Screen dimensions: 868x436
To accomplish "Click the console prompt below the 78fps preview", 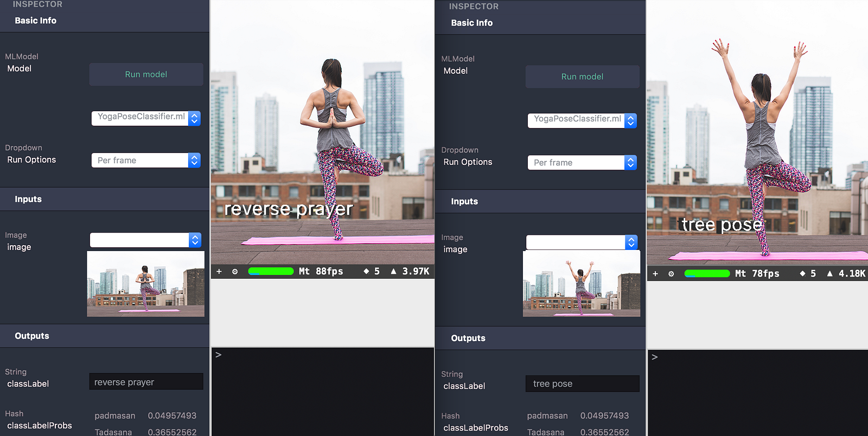I will coord(654,357).
